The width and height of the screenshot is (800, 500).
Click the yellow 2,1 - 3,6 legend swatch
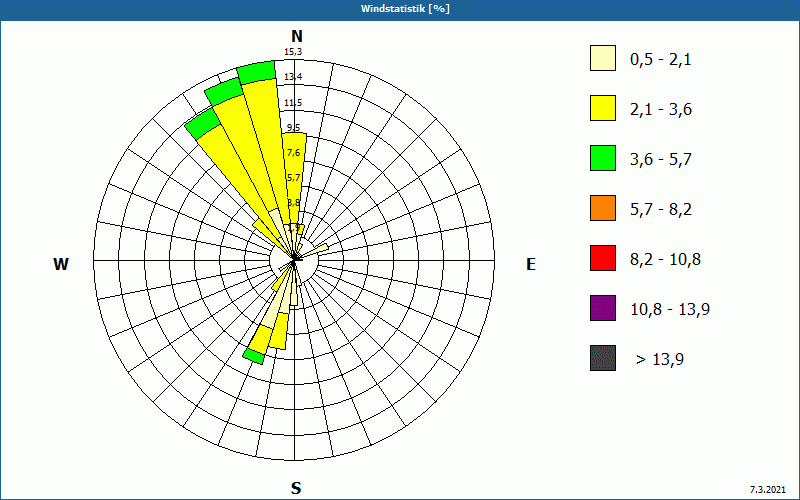[x=603, y=108]
